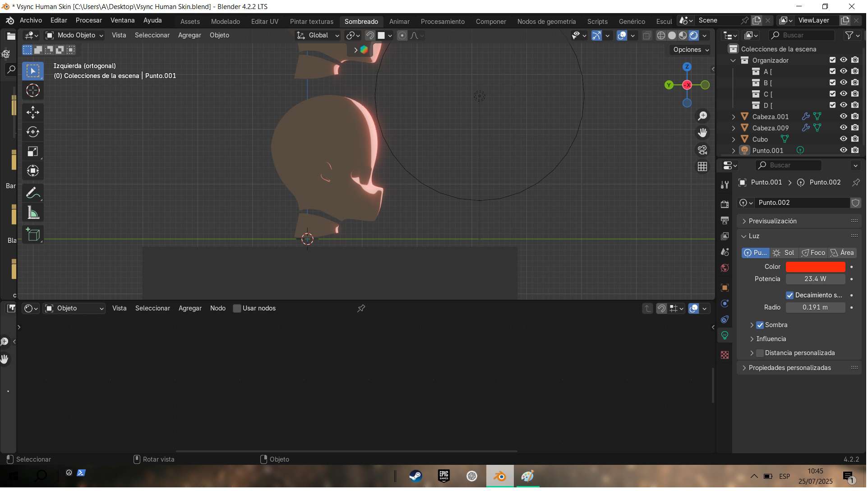Switch to wireframe viewport shading

click(662, 36)
